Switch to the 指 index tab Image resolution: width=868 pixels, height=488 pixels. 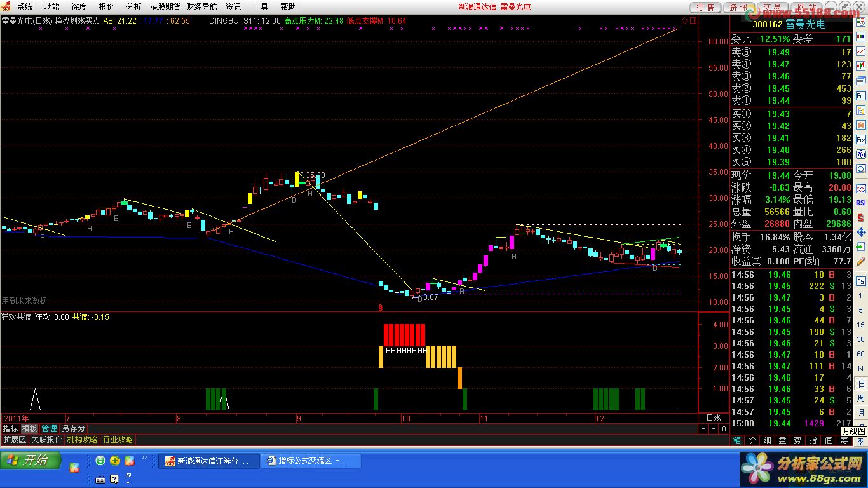click(x=813, y=440)
